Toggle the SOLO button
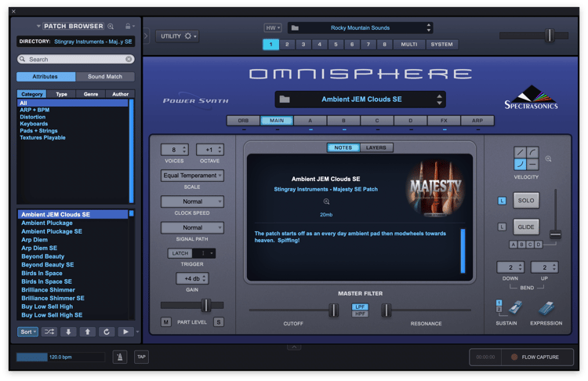 526,201
